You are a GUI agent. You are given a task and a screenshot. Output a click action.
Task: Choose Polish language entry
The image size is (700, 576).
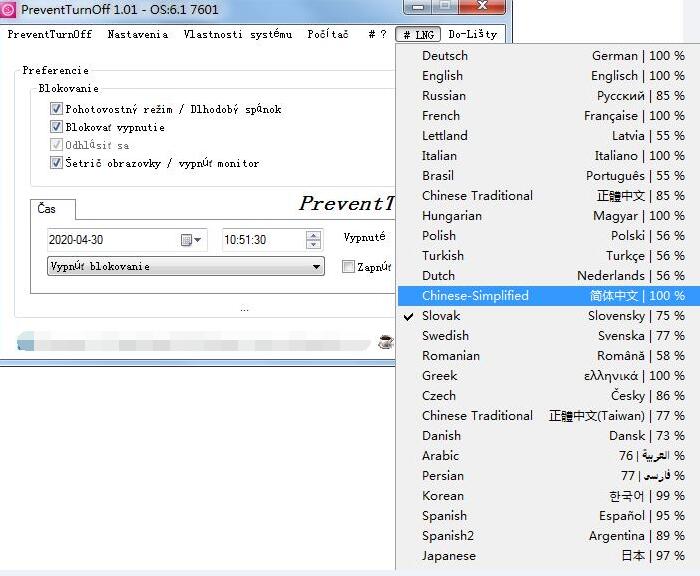click(x=549, y=236)
